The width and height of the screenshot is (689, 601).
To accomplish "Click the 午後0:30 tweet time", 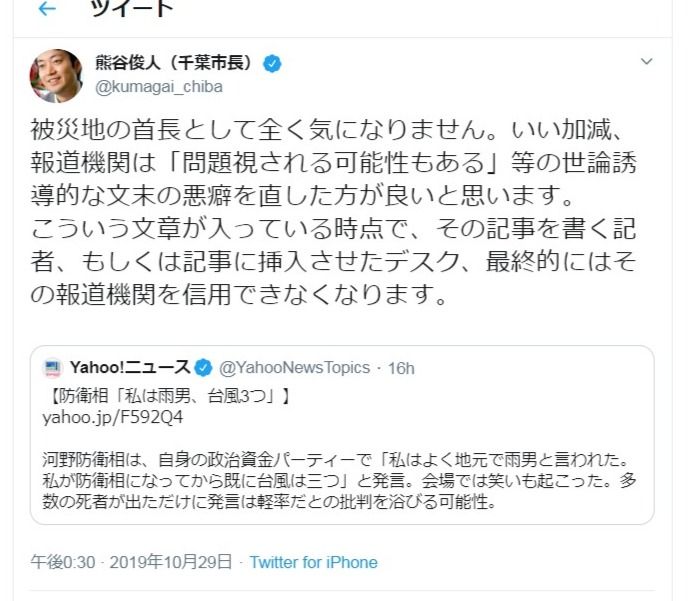I will pyautogui.click(x=62, y=562).
